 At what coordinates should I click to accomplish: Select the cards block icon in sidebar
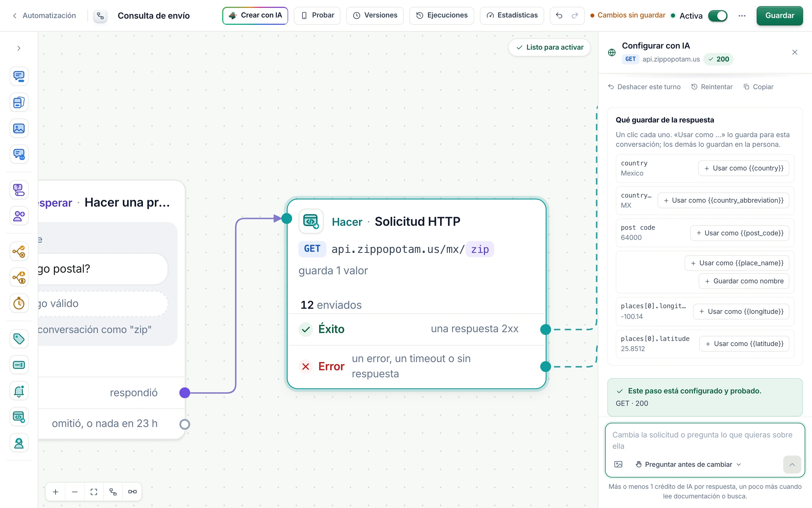[19, 102]
